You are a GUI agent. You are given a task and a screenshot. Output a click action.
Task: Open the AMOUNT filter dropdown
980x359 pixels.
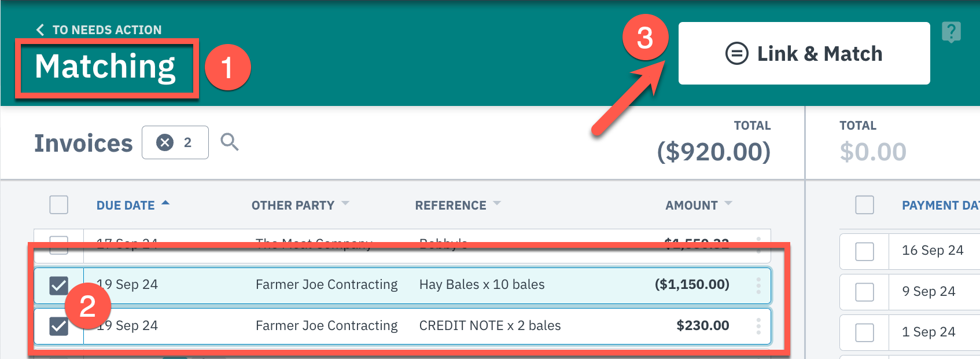tap(729, 204)
